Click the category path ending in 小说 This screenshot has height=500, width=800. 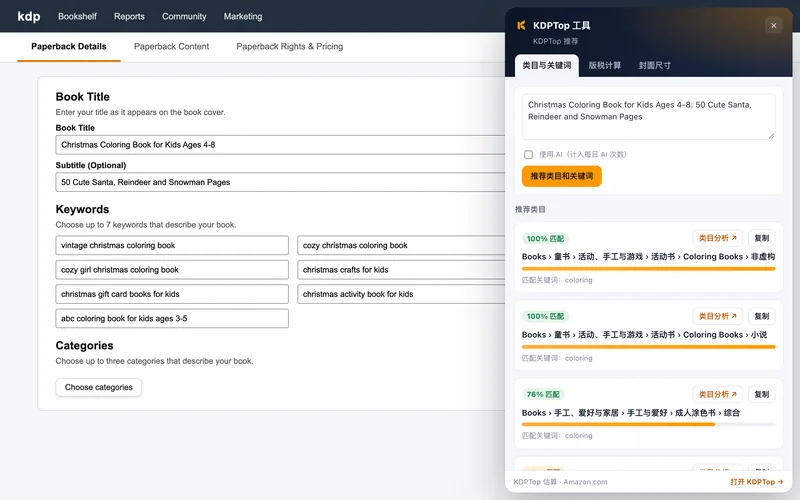click(x=644, y=335)
